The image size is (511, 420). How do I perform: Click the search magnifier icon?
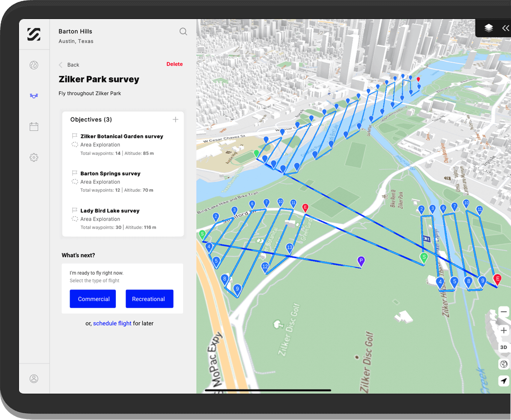(183, 31)
